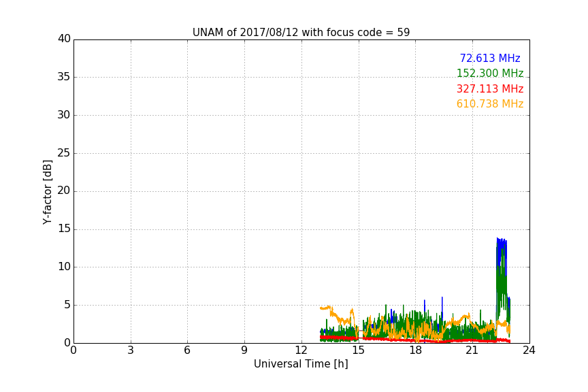Viewport: 588px width, 392px height.
Task: Click the y-axis tick label '10'
Action: click(64, 267)
